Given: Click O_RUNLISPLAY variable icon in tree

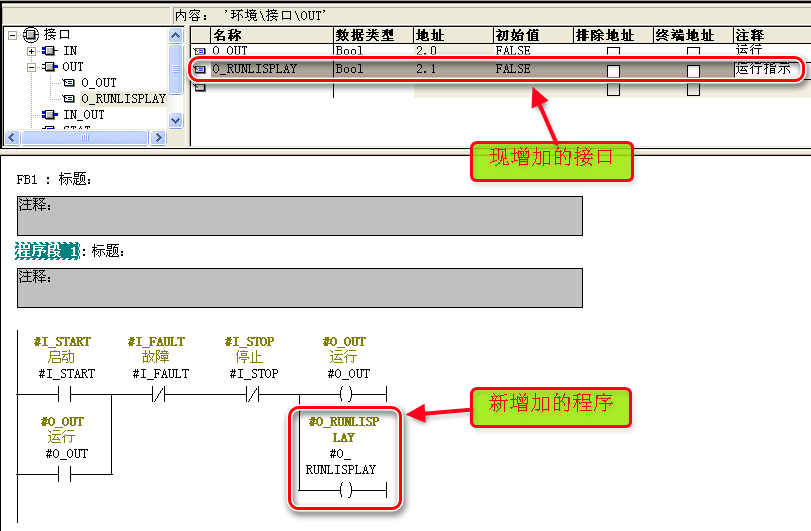Looking at the screenshot, I should 69,99.
